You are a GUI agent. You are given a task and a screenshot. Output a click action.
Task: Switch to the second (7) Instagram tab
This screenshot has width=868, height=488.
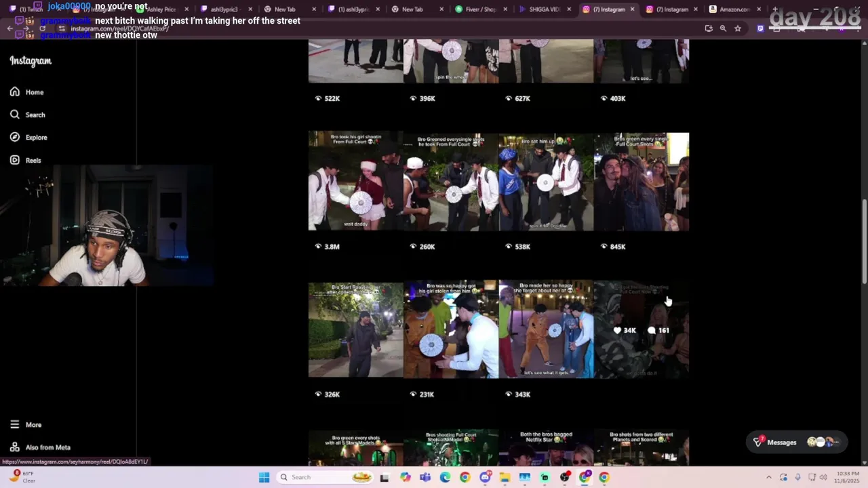coord(671,9)
